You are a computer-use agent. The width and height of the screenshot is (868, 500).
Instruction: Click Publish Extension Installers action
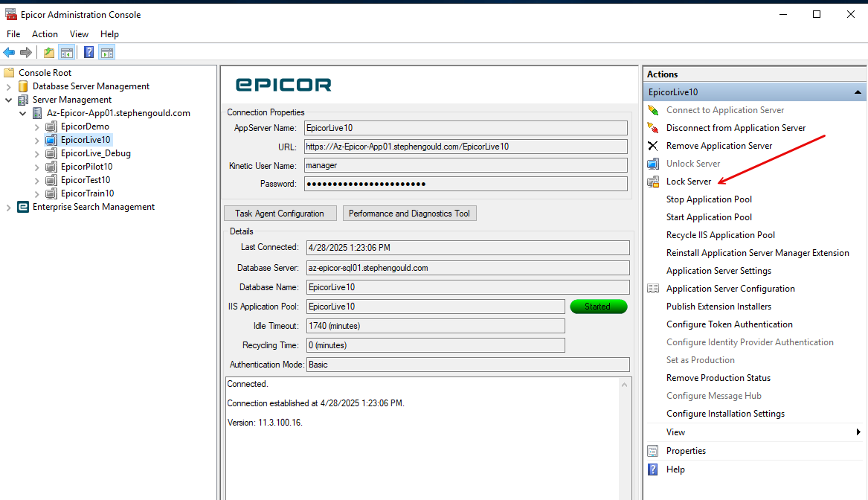[718, 307]
